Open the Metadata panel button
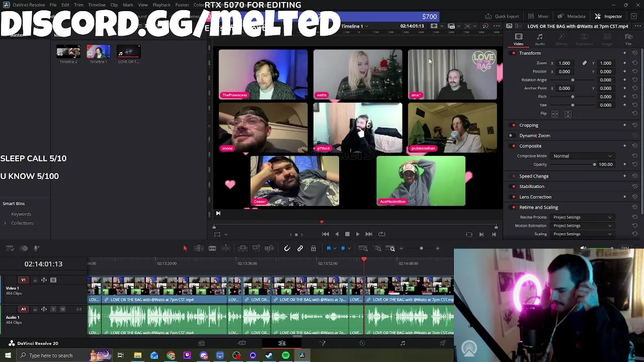The width and height of the screenshot is (644, 362). pos(572,16)
